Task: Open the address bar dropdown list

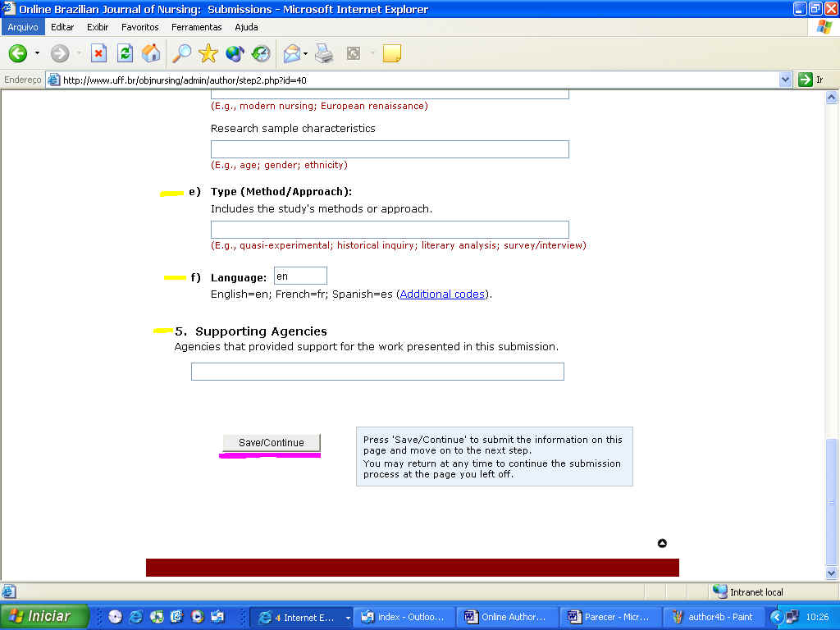Action: (785, 80)
